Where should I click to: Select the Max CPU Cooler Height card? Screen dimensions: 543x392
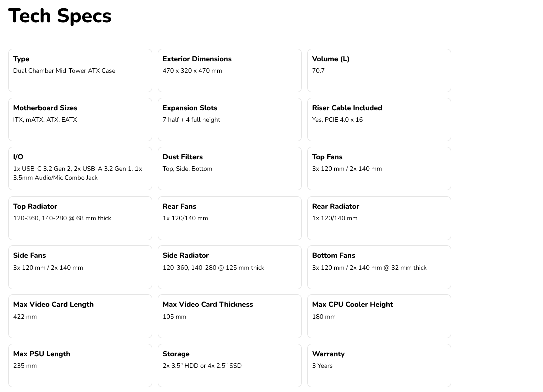(x=379, y=316)
